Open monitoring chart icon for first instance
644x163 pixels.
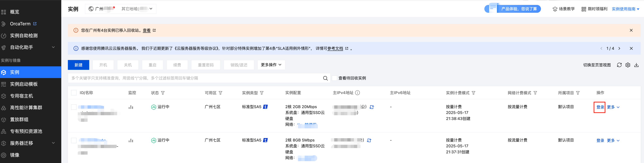131,107
